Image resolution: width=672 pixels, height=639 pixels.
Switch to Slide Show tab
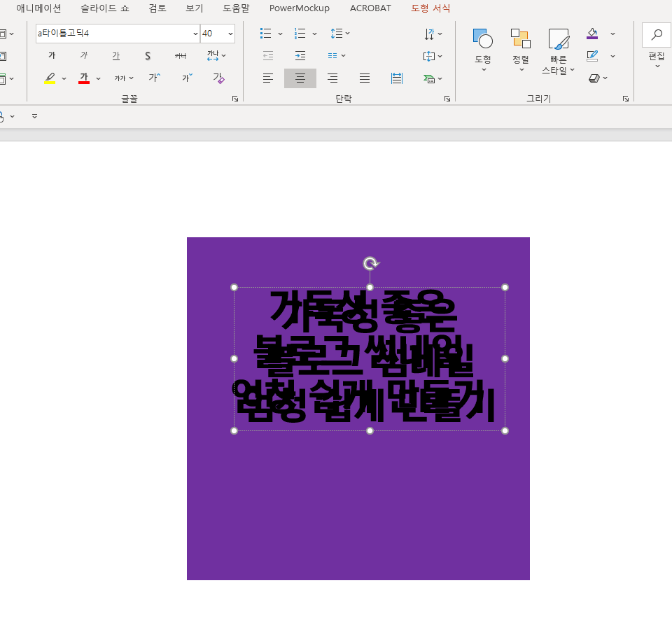105,8
